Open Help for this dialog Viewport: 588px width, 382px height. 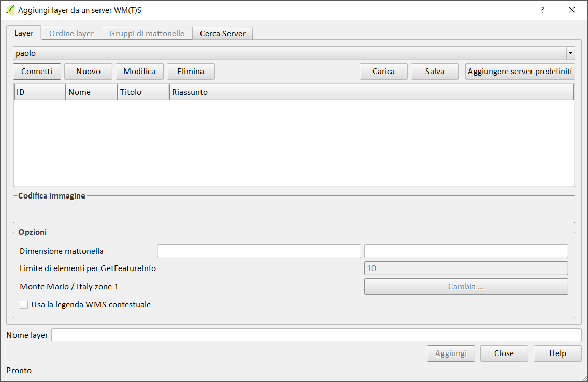(557, 353)
